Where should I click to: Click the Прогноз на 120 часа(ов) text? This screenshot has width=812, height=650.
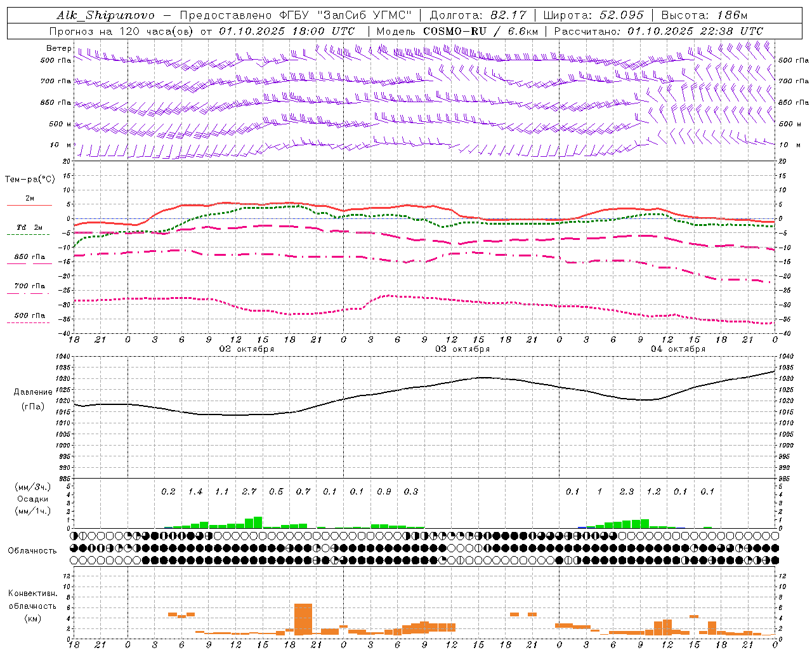[x=122, y=31]
